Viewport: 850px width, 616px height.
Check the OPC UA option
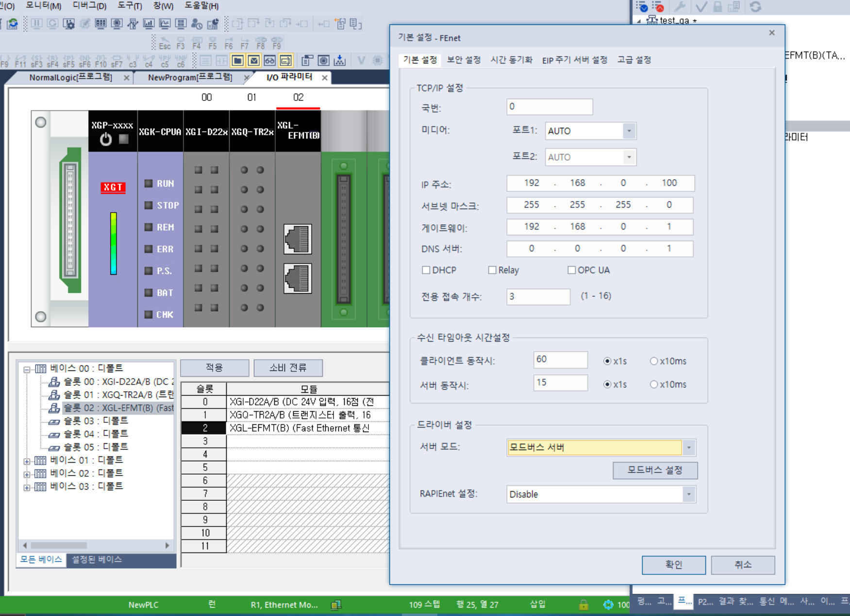pyautogui.click(x=571, y=270)
